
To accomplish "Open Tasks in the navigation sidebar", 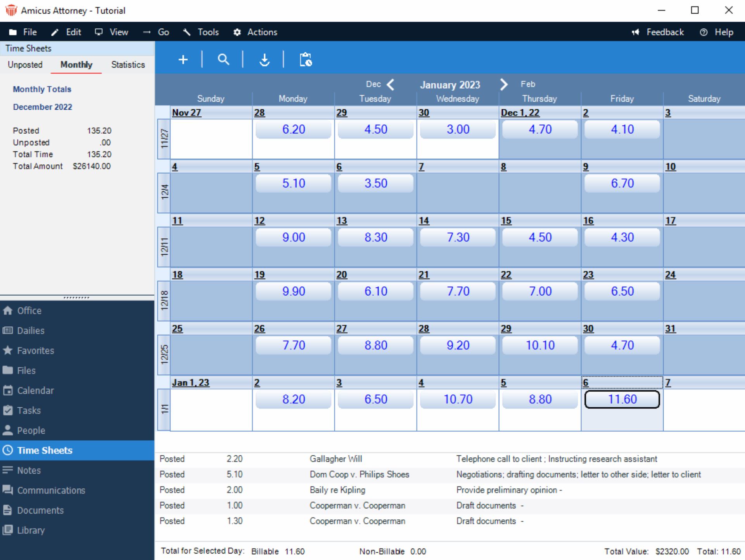I will tap(77, 410).
